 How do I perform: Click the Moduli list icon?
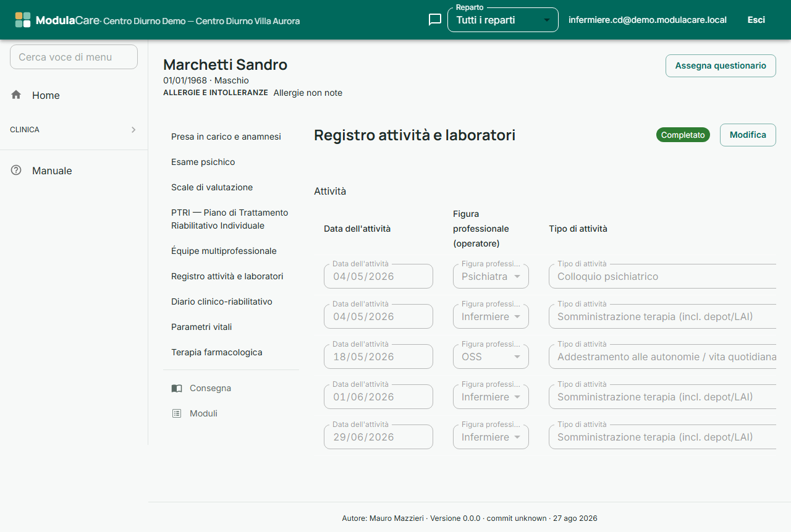click(177, 413)
